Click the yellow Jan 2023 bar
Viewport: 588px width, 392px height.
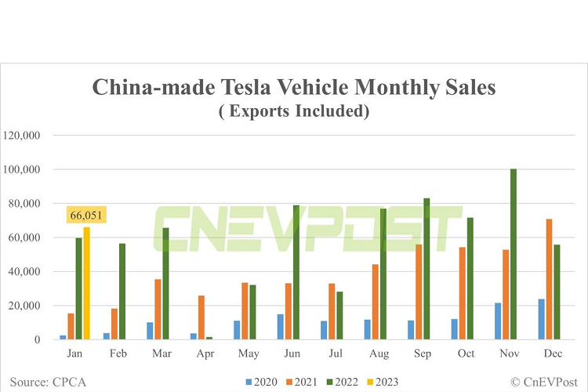point(86,283)
